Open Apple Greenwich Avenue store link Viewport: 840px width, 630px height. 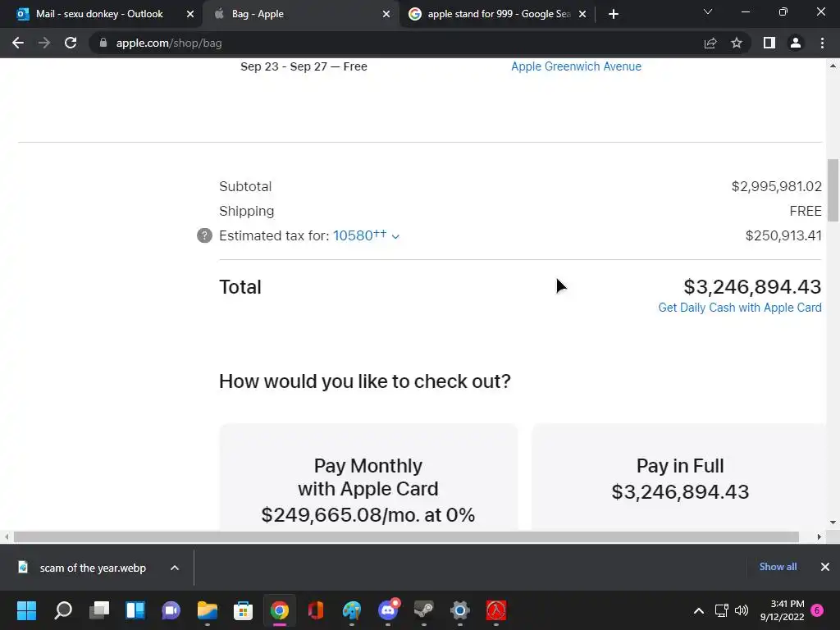(x=576, y=66)
